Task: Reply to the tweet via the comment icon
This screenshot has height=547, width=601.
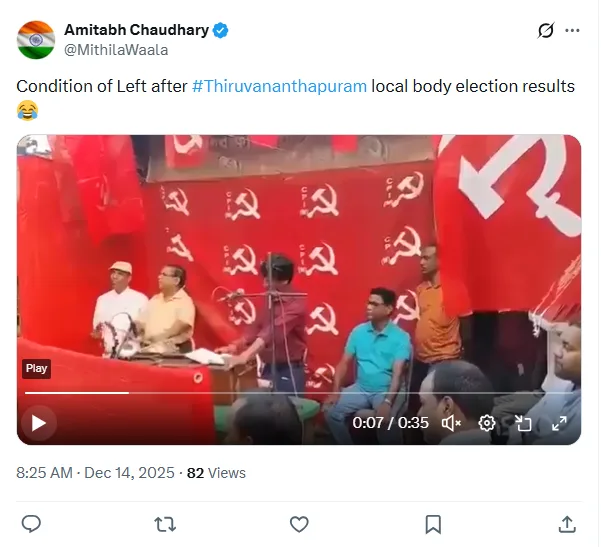Action: 31,524
